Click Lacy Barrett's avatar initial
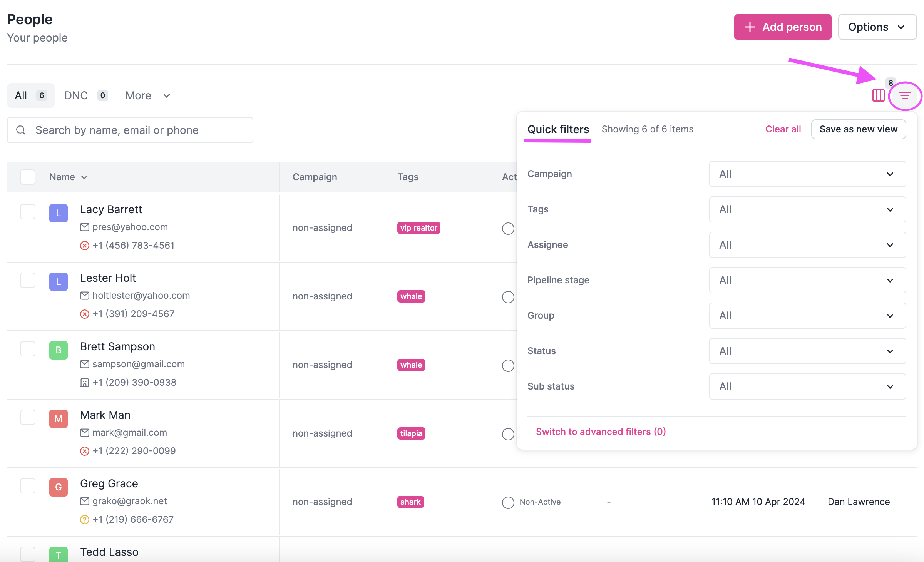This screenshot has height=562, width=924. [x=58, y=213]
